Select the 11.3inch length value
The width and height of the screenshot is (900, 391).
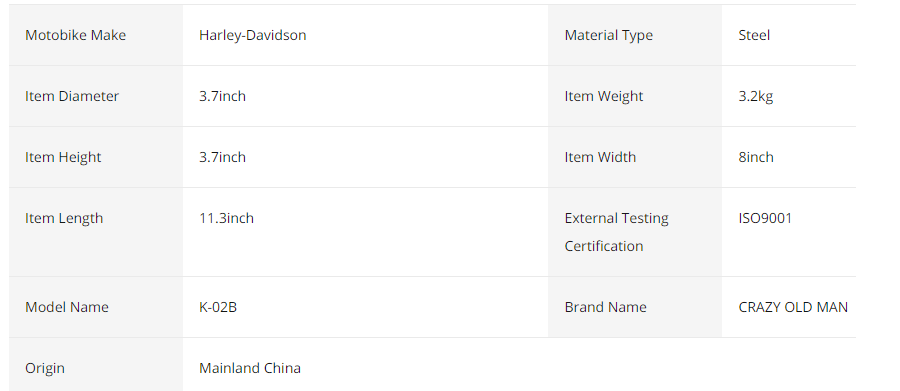(226, 218)
